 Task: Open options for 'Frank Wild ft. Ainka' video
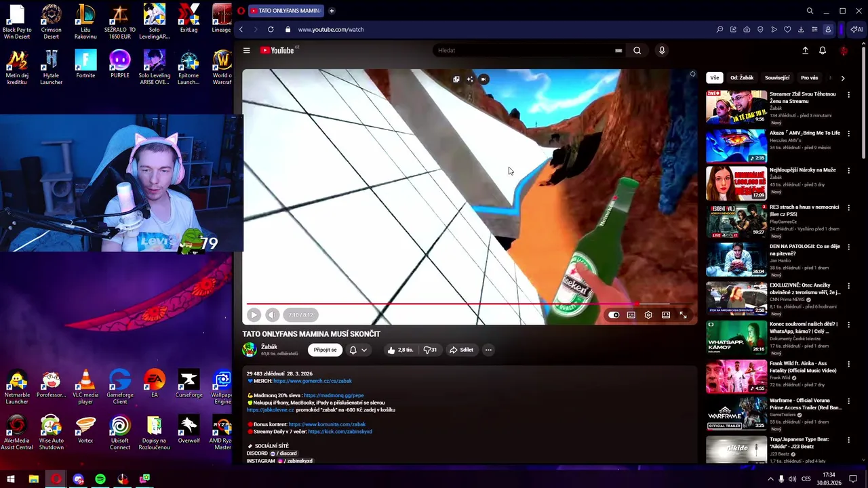[848, 364]
